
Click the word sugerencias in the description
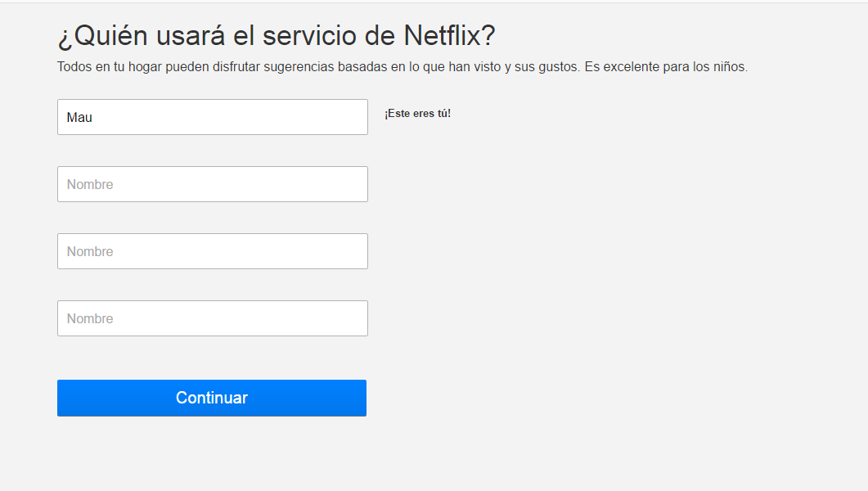[299, 68]
